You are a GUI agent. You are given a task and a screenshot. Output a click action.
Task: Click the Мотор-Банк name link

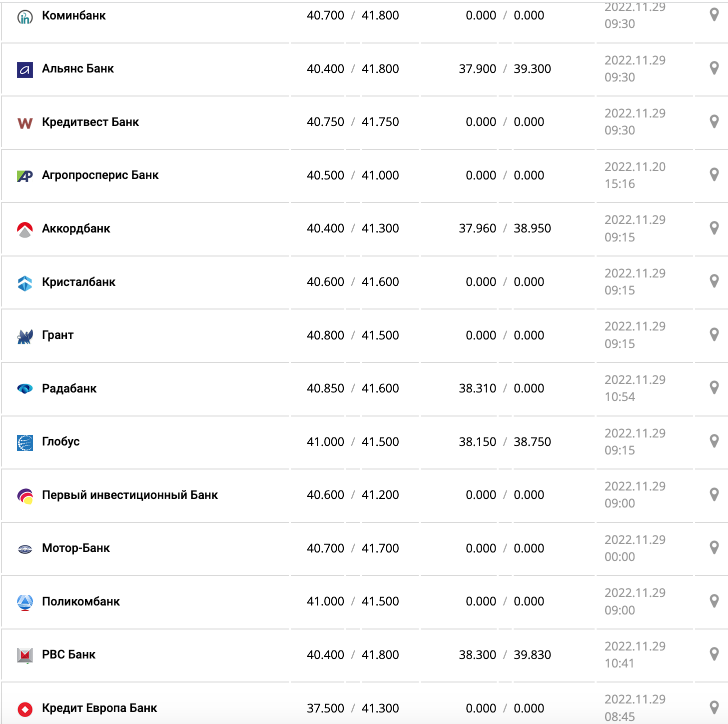pyautogui.click(x=75, y=548)
